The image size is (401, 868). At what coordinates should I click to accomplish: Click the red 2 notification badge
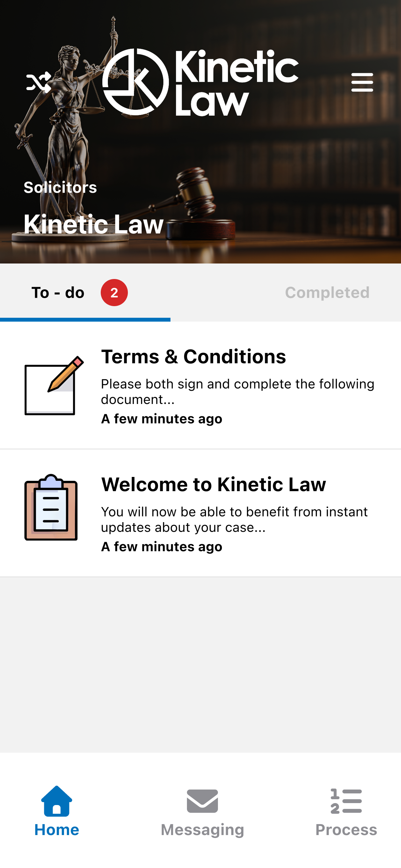click(x=114, y=293)
